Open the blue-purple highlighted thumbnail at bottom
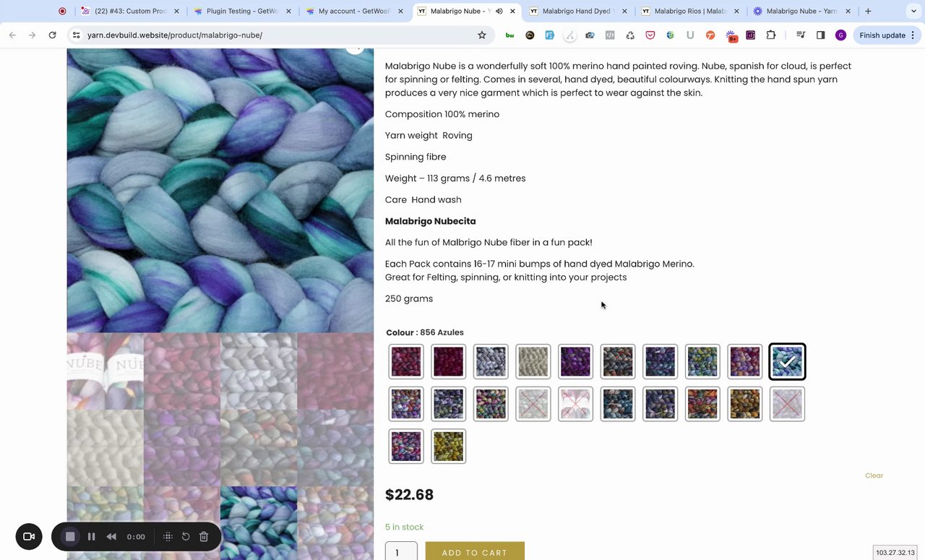 pyautogui.click(x=259, y=523)
